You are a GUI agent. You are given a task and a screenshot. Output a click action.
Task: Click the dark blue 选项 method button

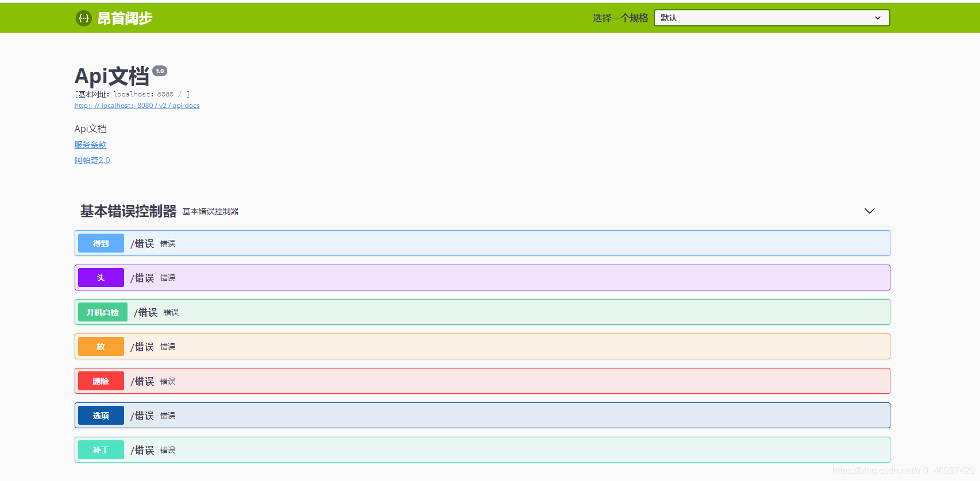tap(101, 416)
